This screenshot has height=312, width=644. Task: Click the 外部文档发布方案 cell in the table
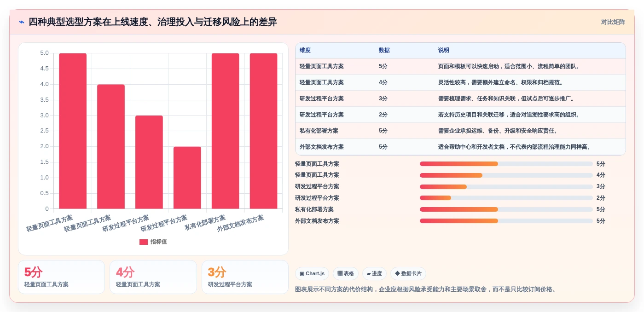(x=322, y=147)
